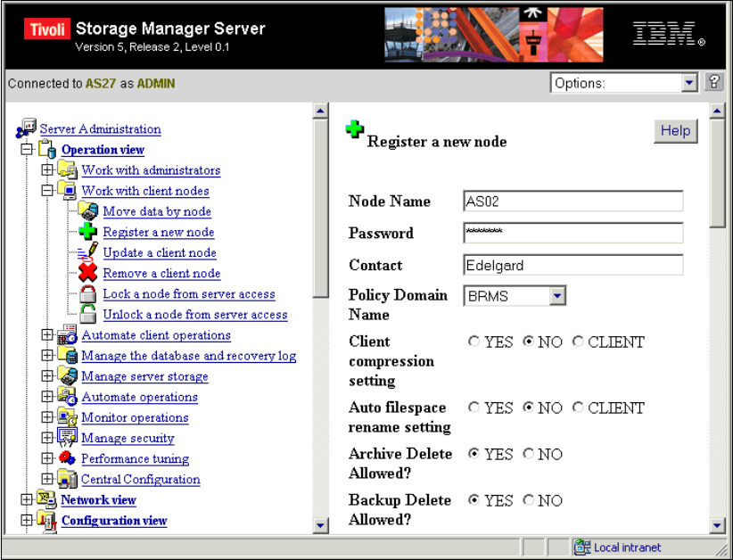Select NO for Backup Delete Allowed

[528, 500]
